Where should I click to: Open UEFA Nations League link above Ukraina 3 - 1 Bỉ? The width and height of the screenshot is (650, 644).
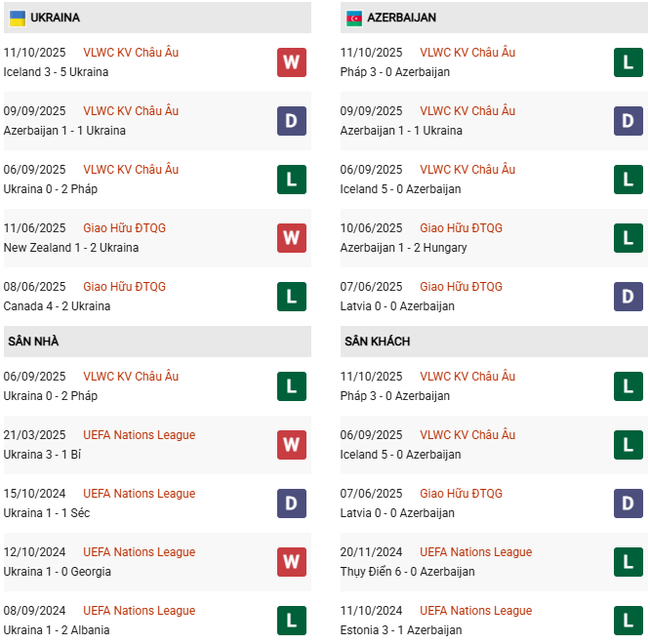(x=139, y=435)
